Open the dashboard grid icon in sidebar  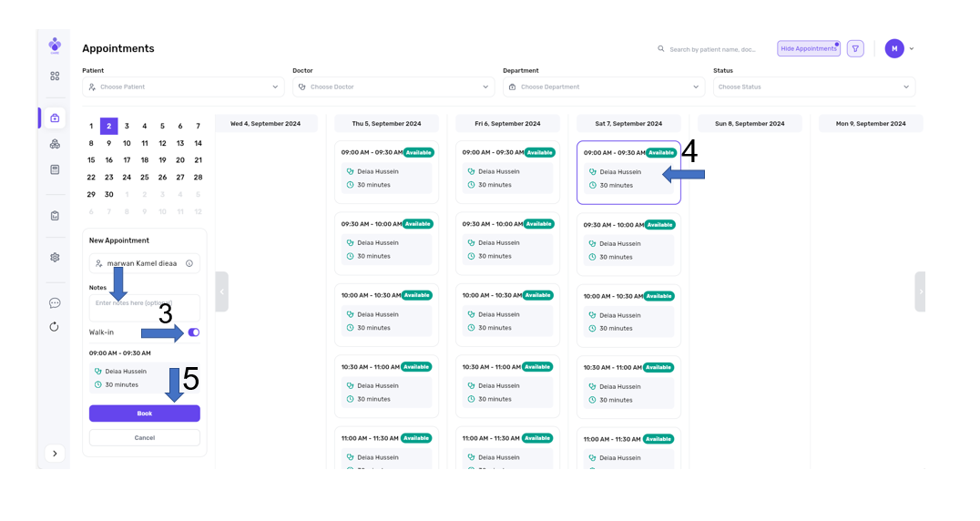click(x=55, y=77)
